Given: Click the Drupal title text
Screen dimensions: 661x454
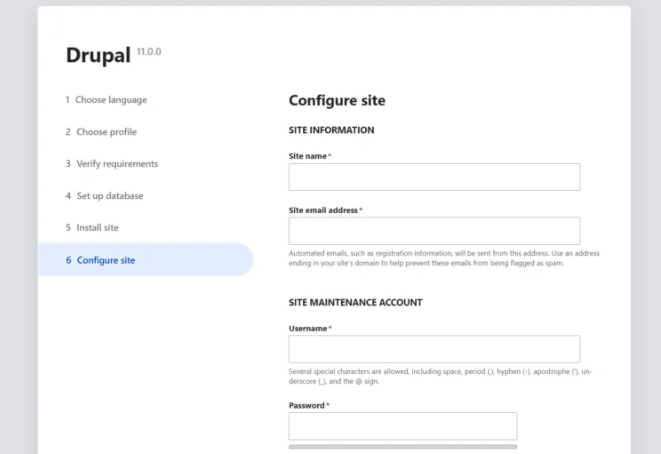Looking at the screenshot, I should point(98,55).
